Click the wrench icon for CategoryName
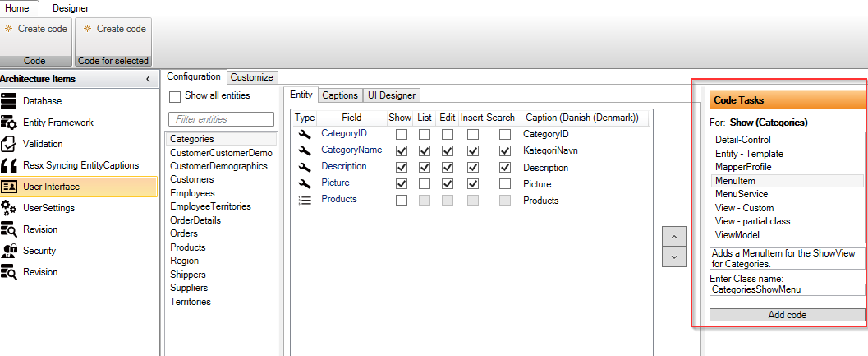This screenshot has height=356, width=868. point(305,150)
